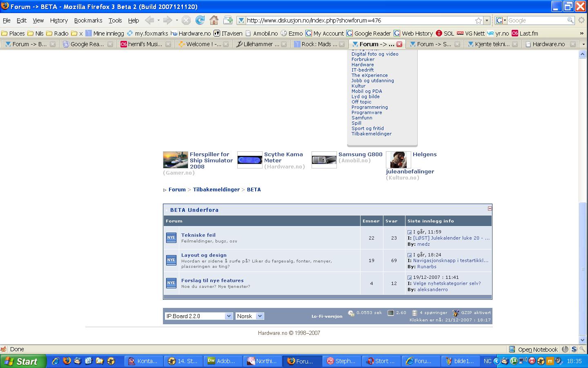Click the Stop loading button
The height and width of the screenshot is (368, 588).
pyautogui.click(x=186, y=20)
